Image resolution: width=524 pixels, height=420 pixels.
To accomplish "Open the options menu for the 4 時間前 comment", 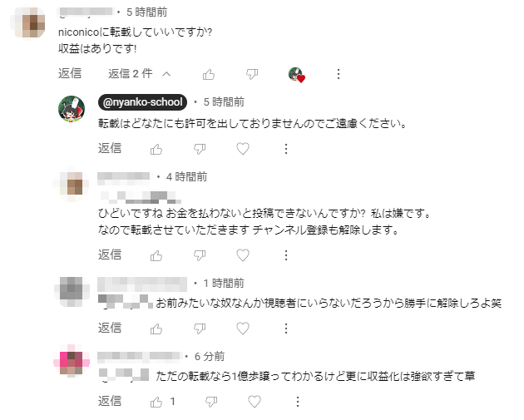I will point(286,255).
